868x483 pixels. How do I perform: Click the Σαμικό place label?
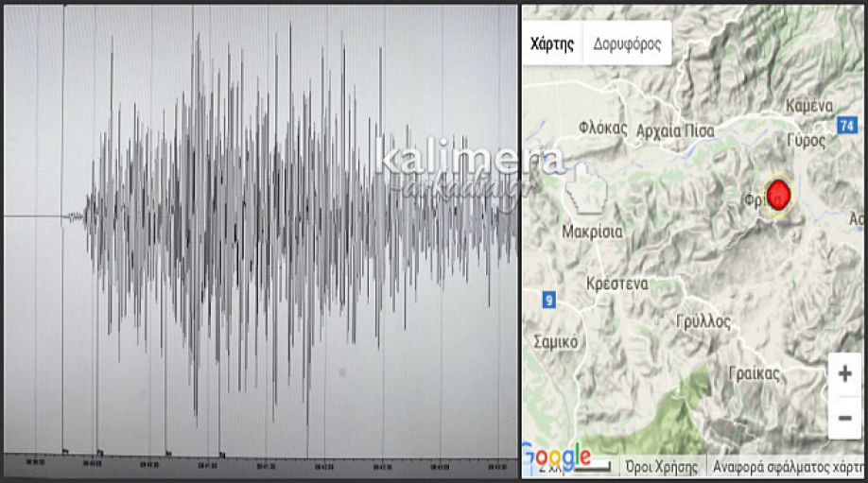point(556,341)
